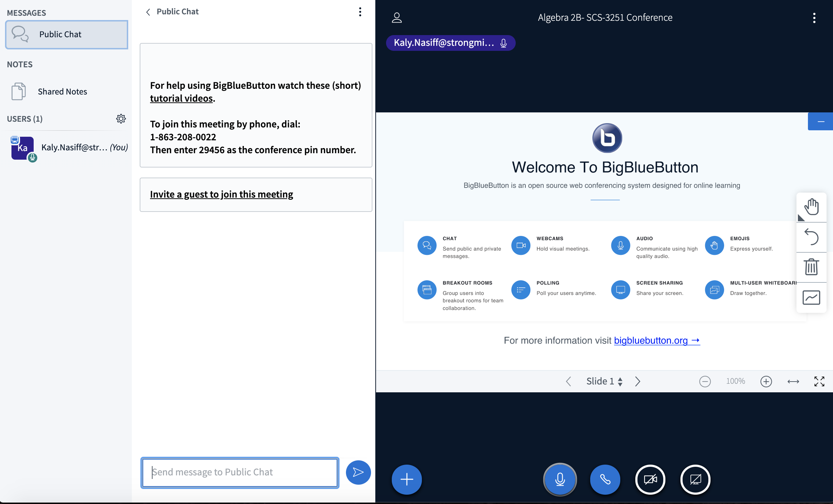Click the Polling feature icon on slide
Image resolution: width=833 pixels, height=504 pixels.
coord(521,290)
